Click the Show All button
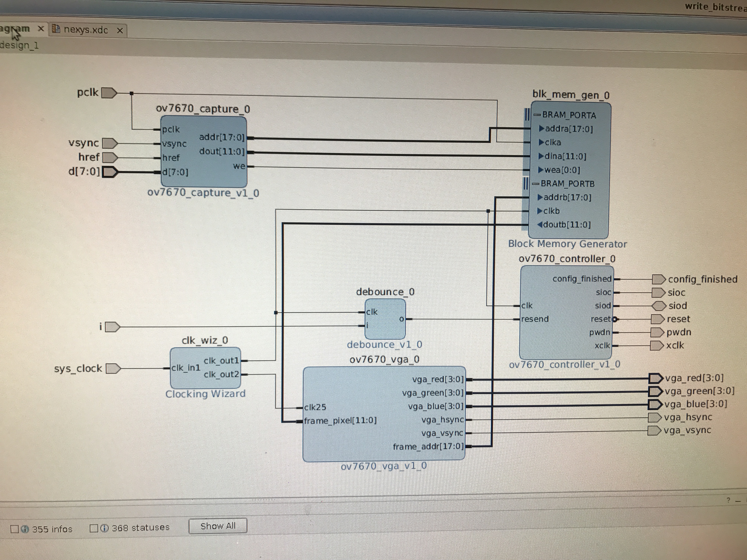Image resolution: width=747 pixels, height=560 pixels. click(218, 526)
